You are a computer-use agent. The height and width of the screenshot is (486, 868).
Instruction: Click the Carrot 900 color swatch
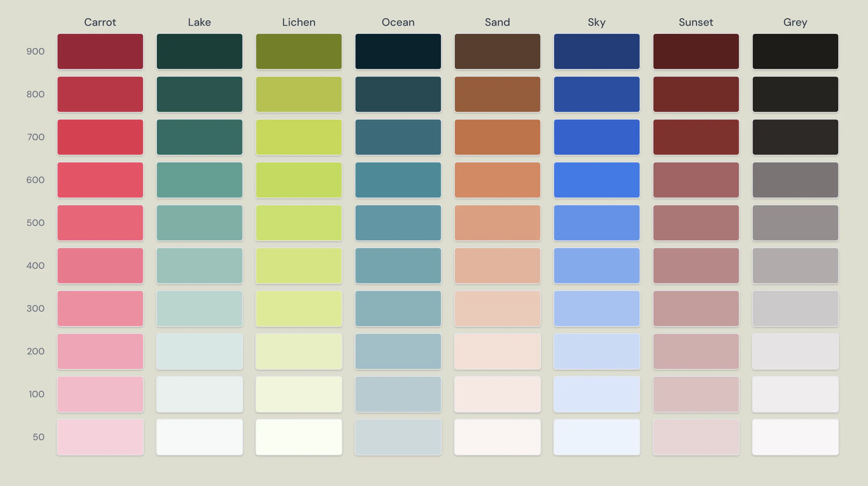click(100, 51)
